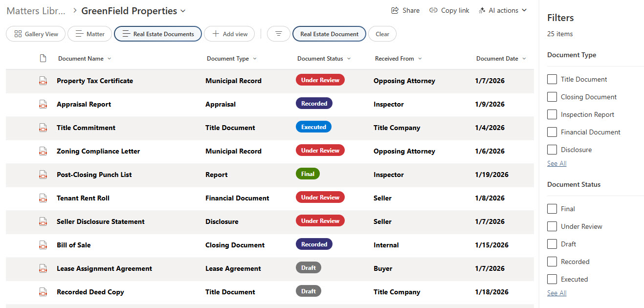
Task: Switch to Gallery View
Action: [x=35, y=34]
